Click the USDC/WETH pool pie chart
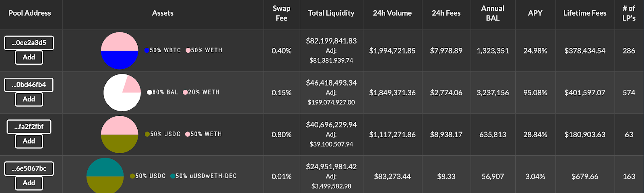 120,134
